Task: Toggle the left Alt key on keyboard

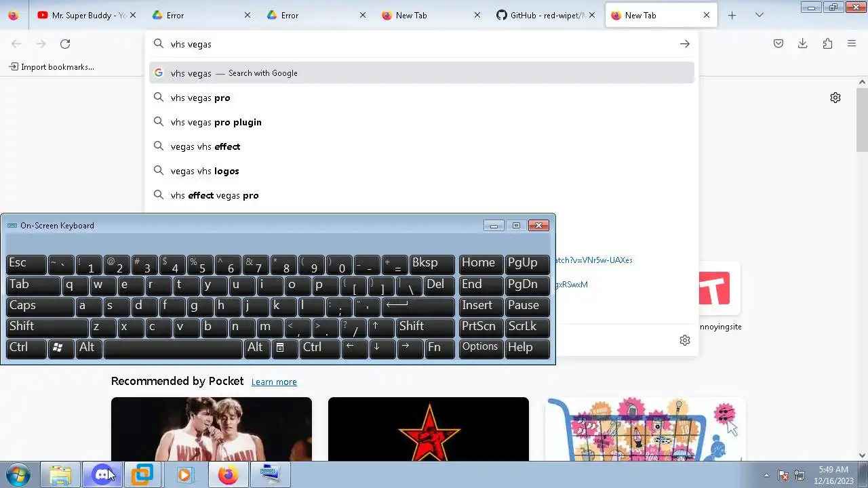Action: coord(89,348)
